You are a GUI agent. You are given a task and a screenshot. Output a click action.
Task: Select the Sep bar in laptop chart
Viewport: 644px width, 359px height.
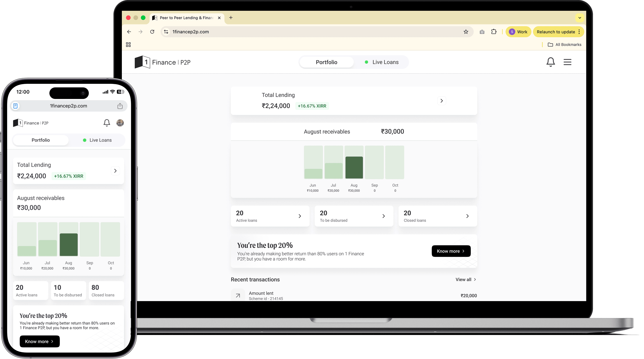coord(374,162)
